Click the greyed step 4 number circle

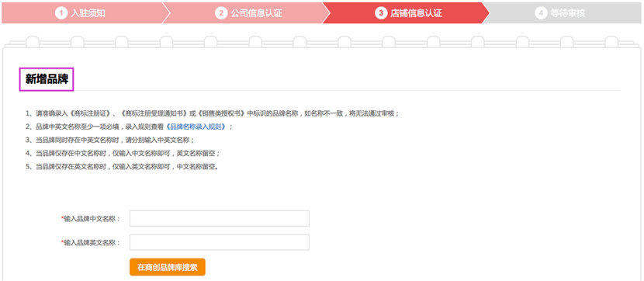click(x=541, y=13)
